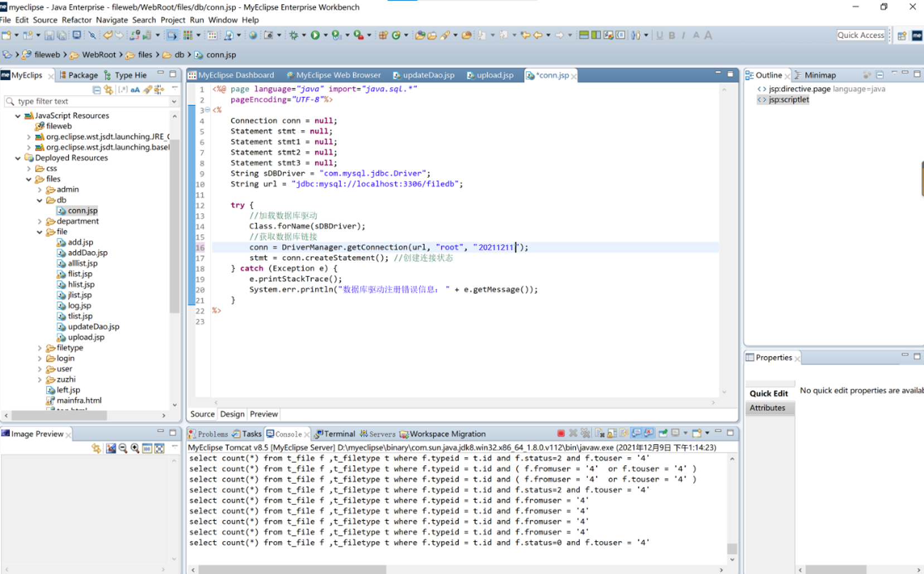Click the green Run button in toolbar
Screen dimensions: 924x574
click(315, 35)
